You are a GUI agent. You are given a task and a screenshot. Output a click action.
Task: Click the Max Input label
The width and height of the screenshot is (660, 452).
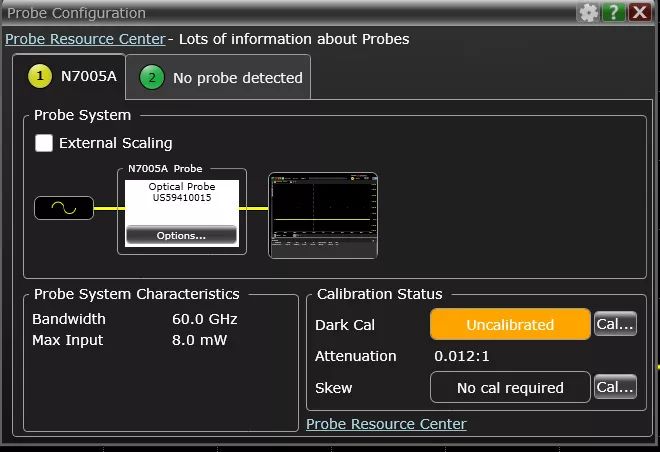[x=68, y=340]
